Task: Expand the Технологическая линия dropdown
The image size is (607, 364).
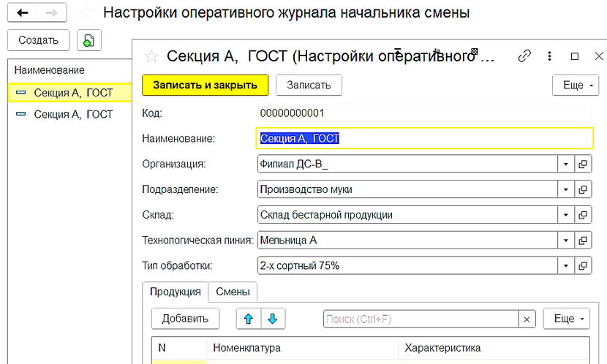Action: (x=566, y=240)
